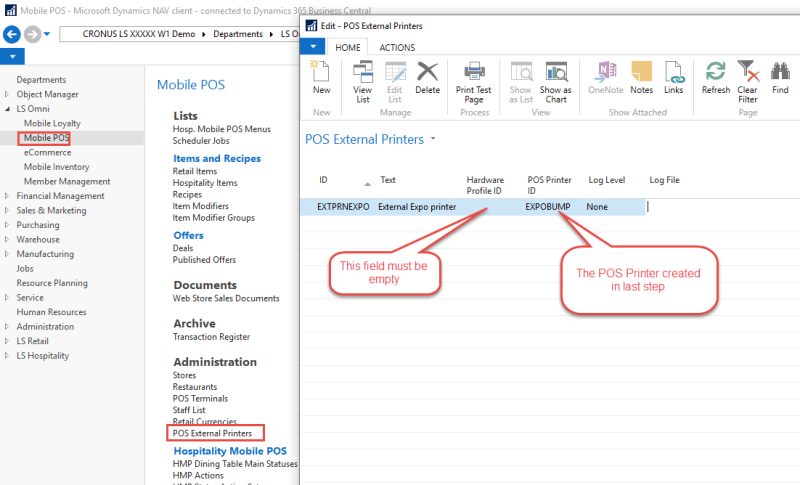Open blue file menu in edit window

coord(313,46)
